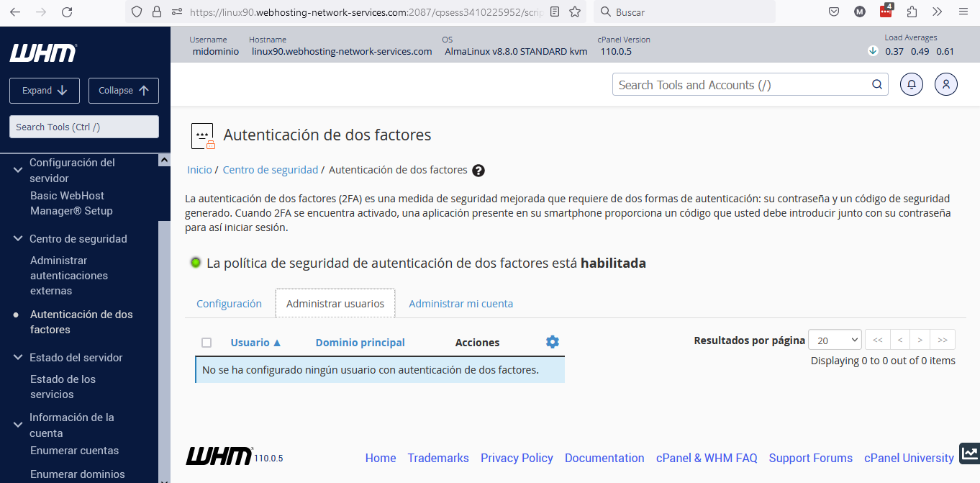Click the Collapse button
Viewport: 980px width, 483px height.
124,90
